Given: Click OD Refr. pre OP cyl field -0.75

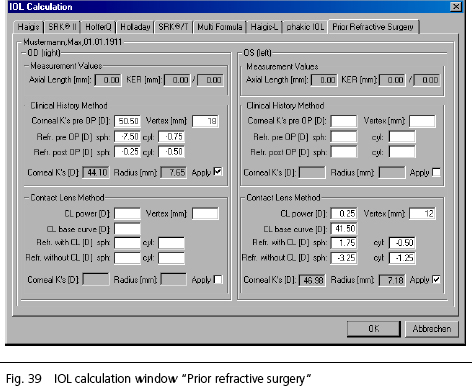Looking at the screenshot, I should (171, 137).
